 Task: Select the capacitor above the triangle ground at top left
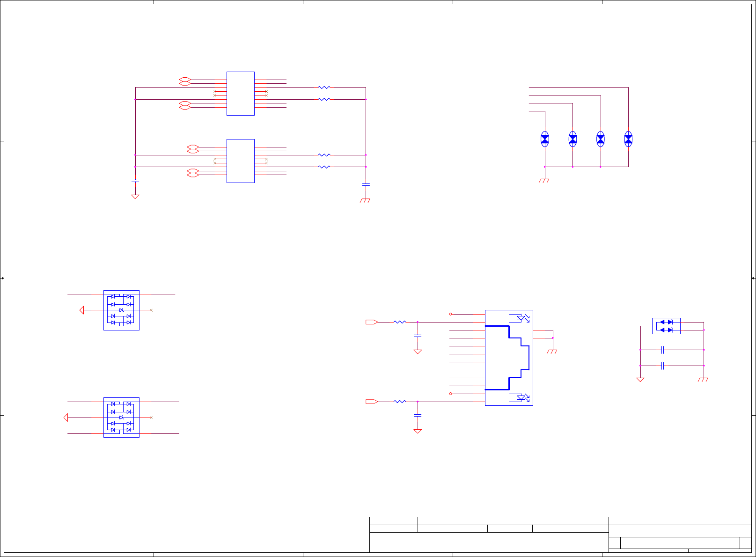point(135,181)
